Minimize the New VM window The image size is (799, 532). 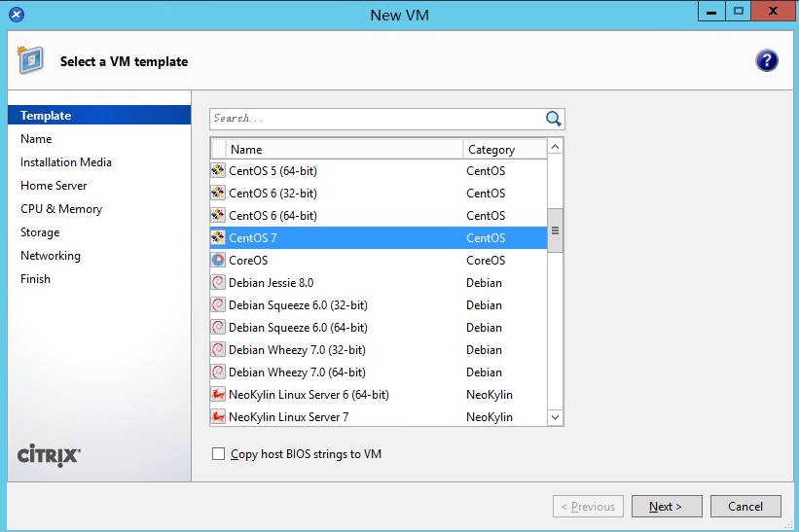(x=711, y=12)
